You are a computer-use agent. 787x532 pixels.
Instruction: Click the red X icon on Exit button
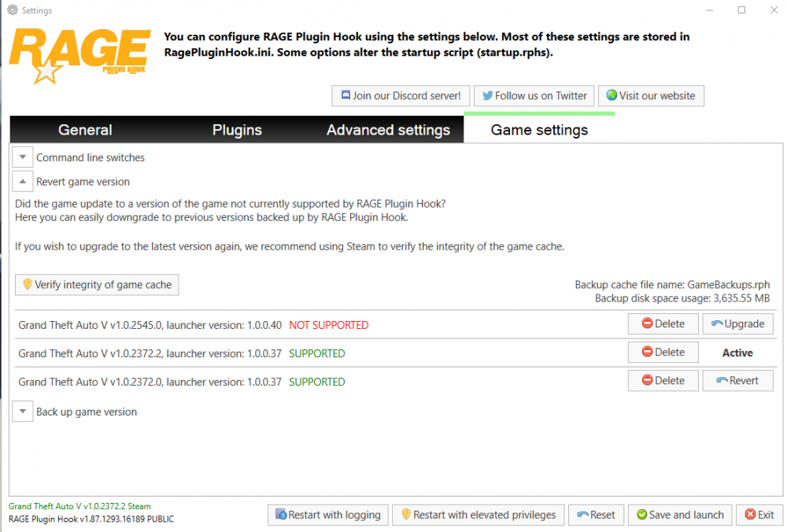[750, 515]
